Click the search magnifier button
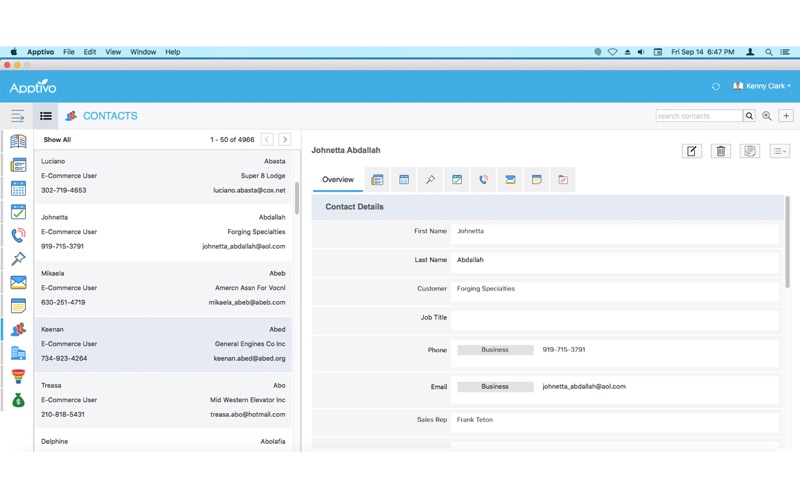Screen dimensions: 800x500 click(x=749, y=116)
